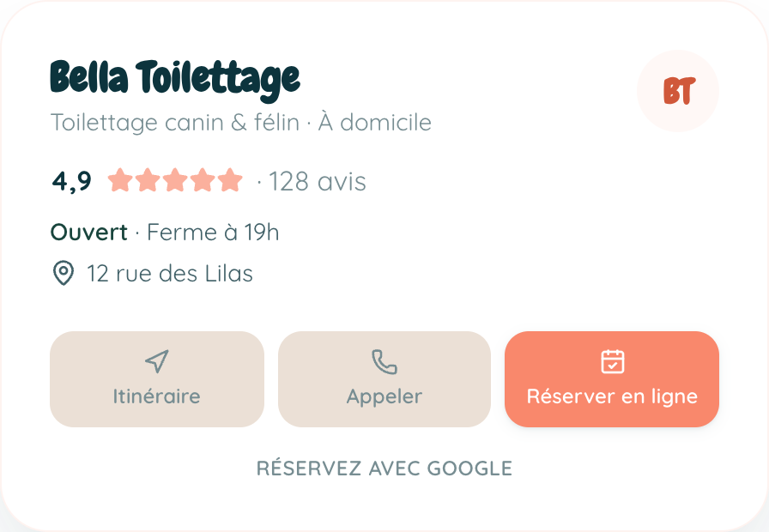Tap the Appeler button label
Image resolution: width=769 pixels, height=532 pixels.
click(x=384, y=396)
